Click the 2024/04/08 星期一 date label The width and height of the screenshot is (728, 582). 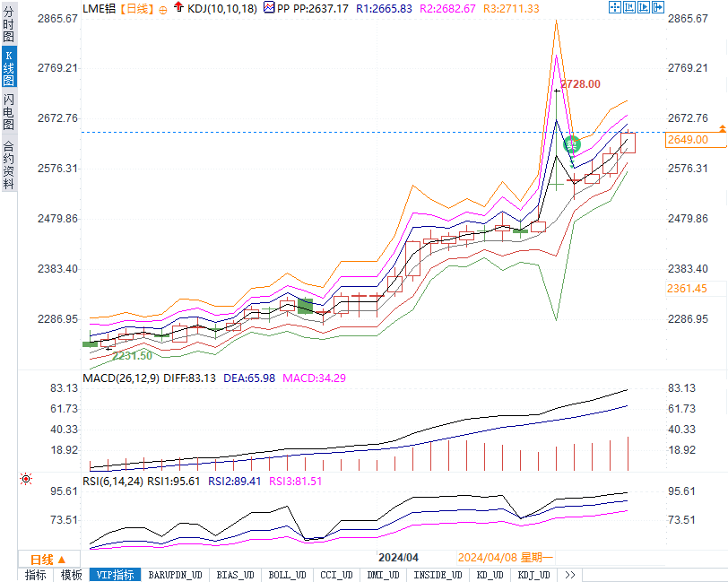click(x=505, y=558)
